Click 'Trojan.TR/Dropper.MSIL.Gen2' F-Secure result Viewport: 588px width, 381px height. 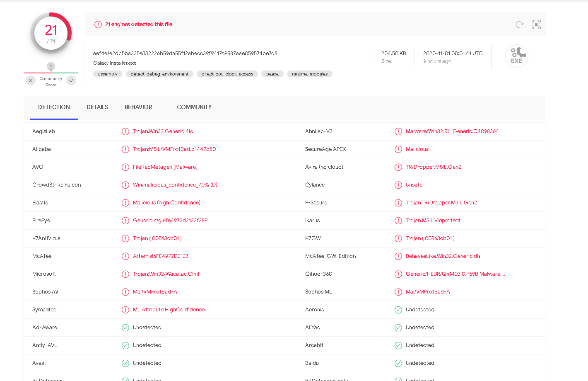[x=441, y=203]
